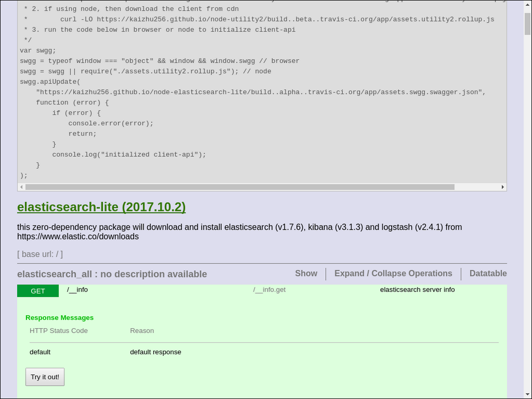Click the 'var swgg;' code line

[x=38, y=50]
